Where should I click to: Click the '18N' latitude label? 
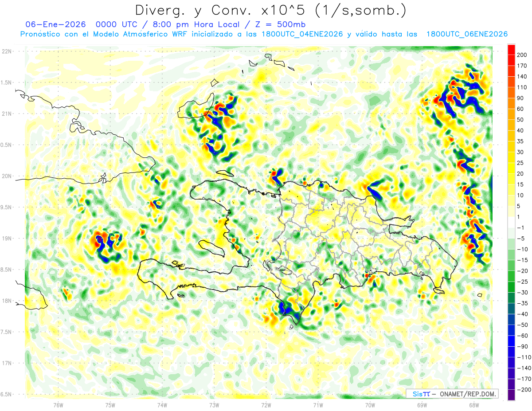pos(7,301)
